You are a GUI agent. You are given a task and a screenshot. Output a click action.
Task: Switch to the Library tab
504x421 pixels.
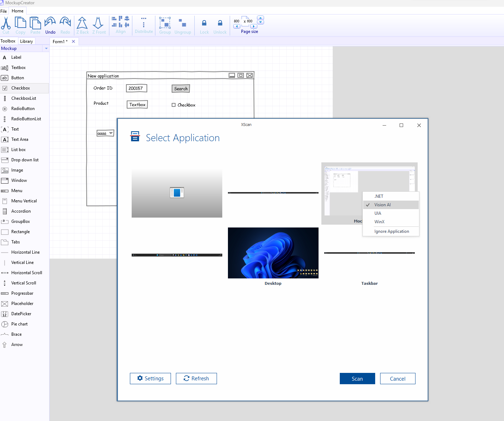(x=27, y=41)
